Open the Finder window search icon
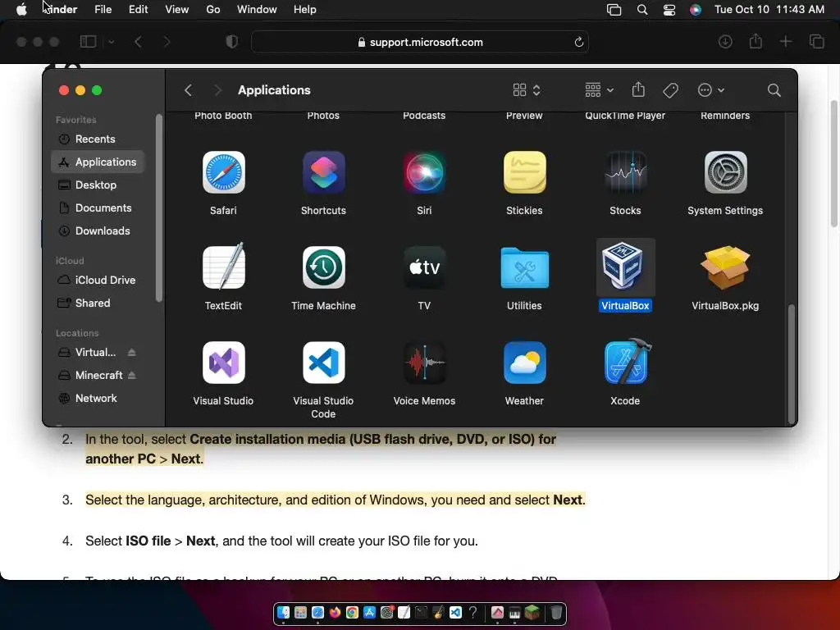The image size is (840, 630). (x=774, y=90)
